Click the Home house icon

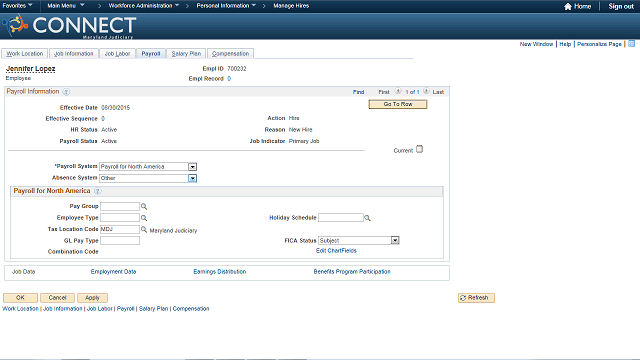click(x=568, y=6)
